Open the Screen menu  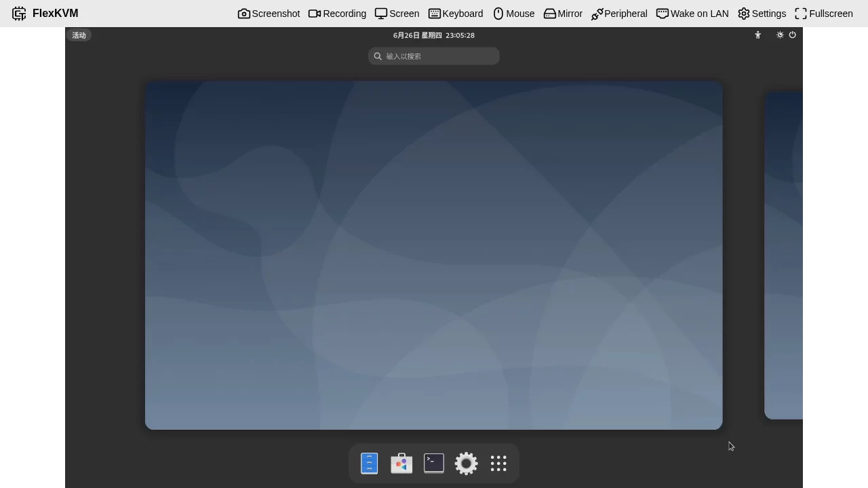[x=397, y=14]
